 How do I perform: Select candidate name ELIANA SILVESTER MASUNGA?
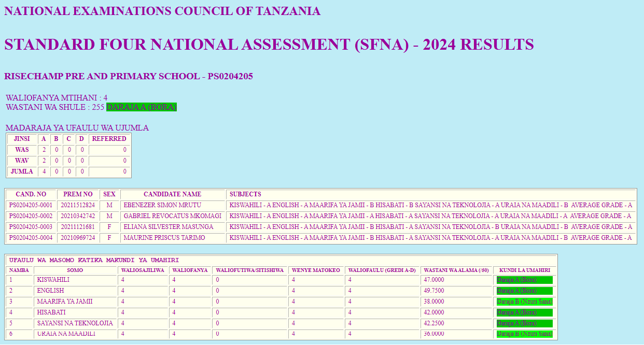(x=168, y=227)
